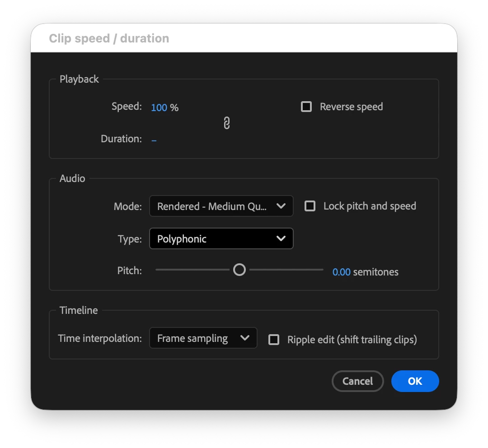Click the Duration dash value field

click(x=154, y=140)
